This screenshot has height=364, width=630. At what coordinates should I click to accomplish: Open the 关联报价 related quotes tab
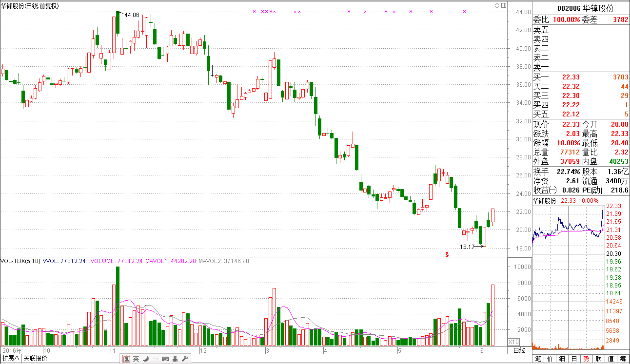click(x=36, y=359)
